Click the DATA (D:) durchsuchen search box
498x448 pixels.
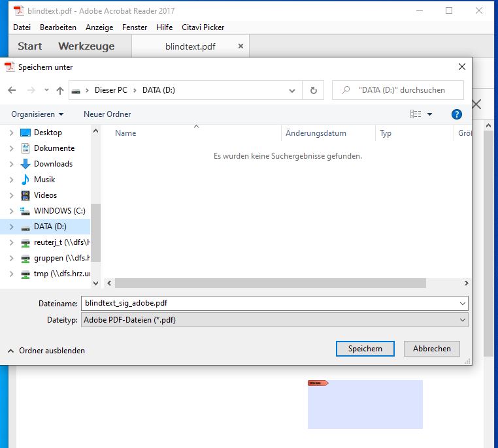pyautogui.click(x=398, y=90)
